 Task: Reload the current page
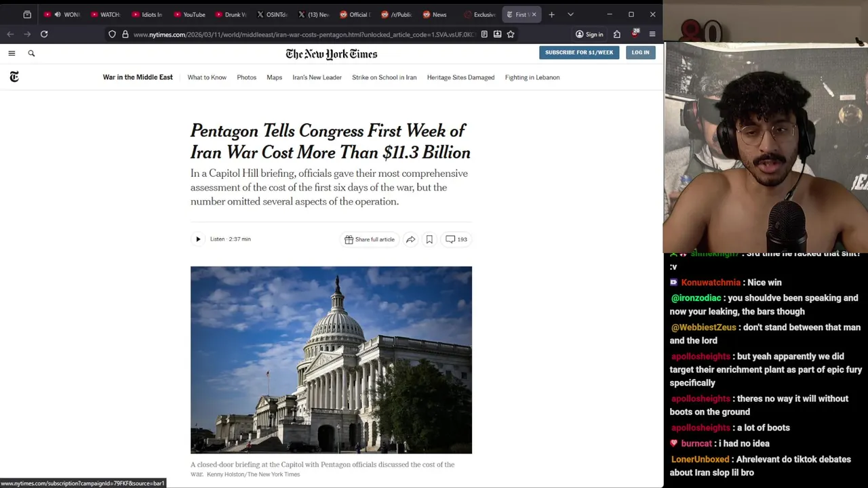pyautogui.click(x=44, y=34)
